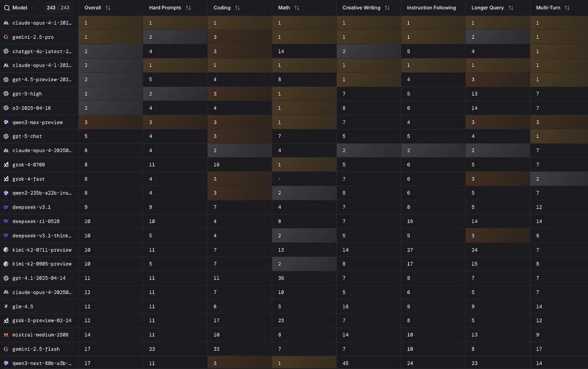Click the Kimi logo beside kimi-k2-0905-preview
Screen dimensions: 588x369
[6, 264]
